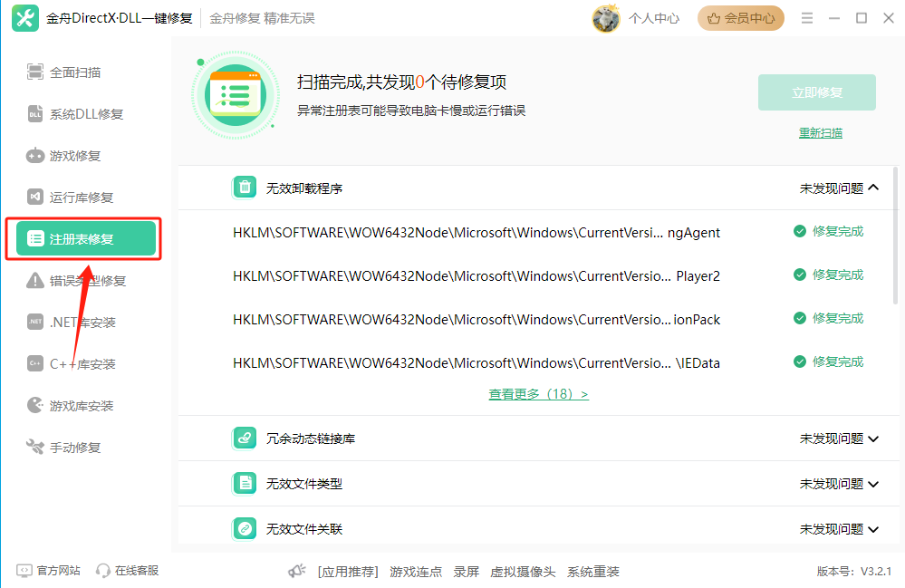Click the game library install icon

point(35,405)
